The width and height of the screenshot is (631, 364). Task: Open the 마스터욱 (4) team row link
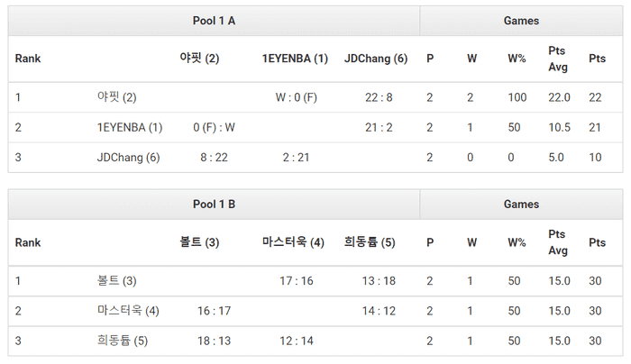tap(128, 311)
